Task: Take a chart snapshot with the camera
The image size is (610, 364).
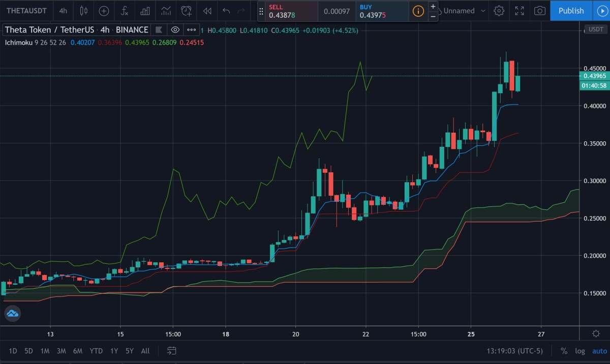Action: (540, 11)
